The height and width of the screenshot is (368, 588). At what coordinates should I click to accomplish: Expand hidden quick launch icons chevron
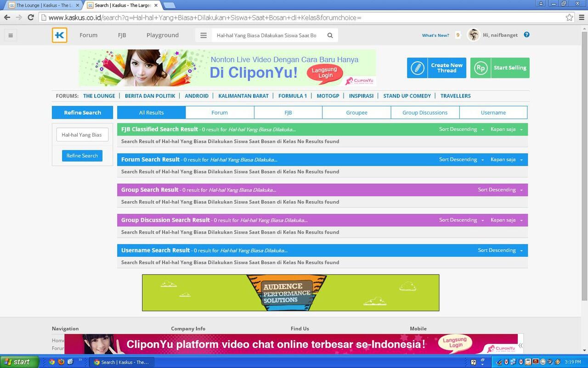coord(80,360)
